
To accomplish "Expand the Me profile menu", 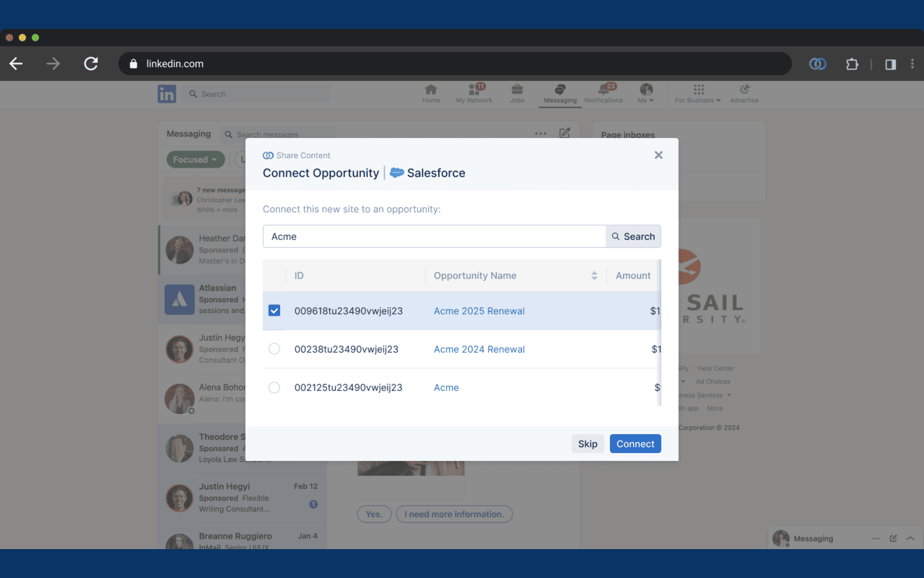I will (646, 94).
